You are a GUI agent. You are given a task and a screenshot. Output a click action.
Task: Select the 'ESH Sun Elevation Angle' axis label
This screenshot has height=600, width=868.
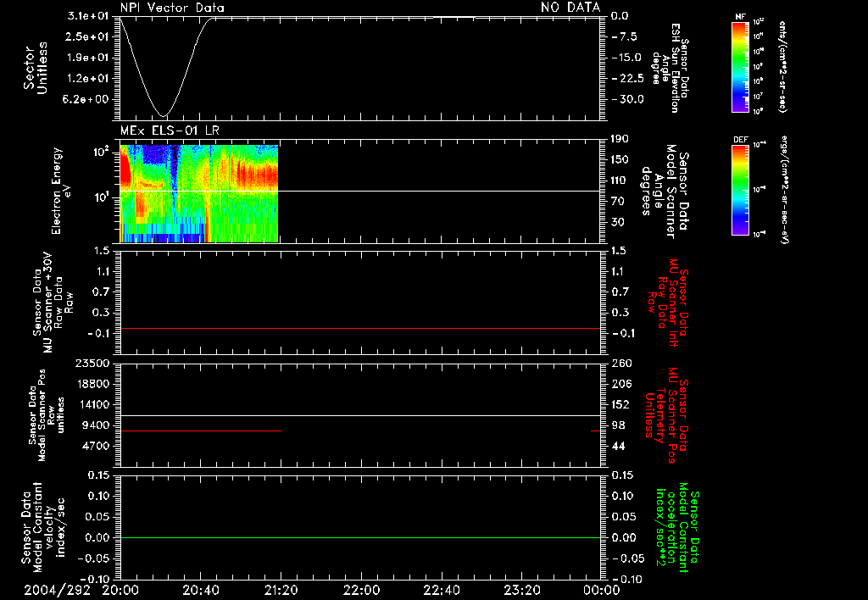coord(670,68)
